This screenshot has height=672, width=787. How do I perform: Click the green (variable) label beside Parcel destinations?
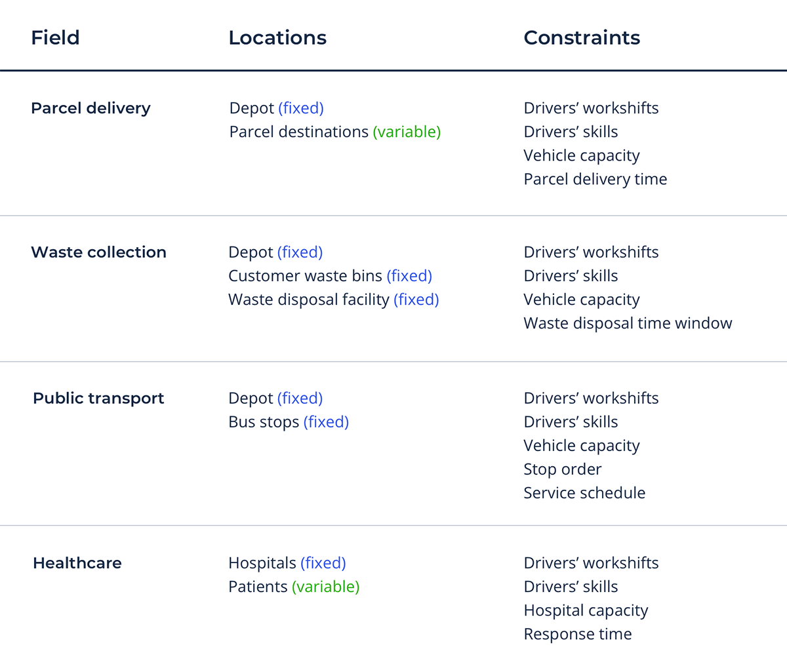click(x=407, y=132)
